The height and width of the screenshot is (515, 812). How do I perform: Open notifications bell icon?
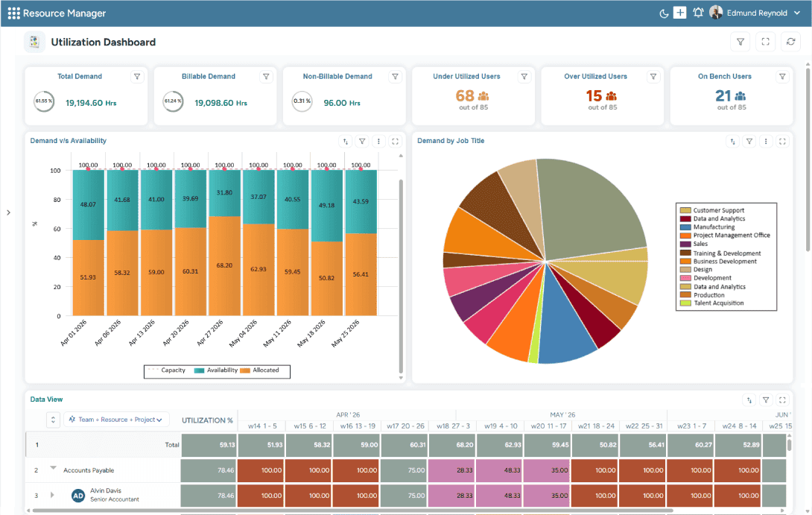point(698,13)
